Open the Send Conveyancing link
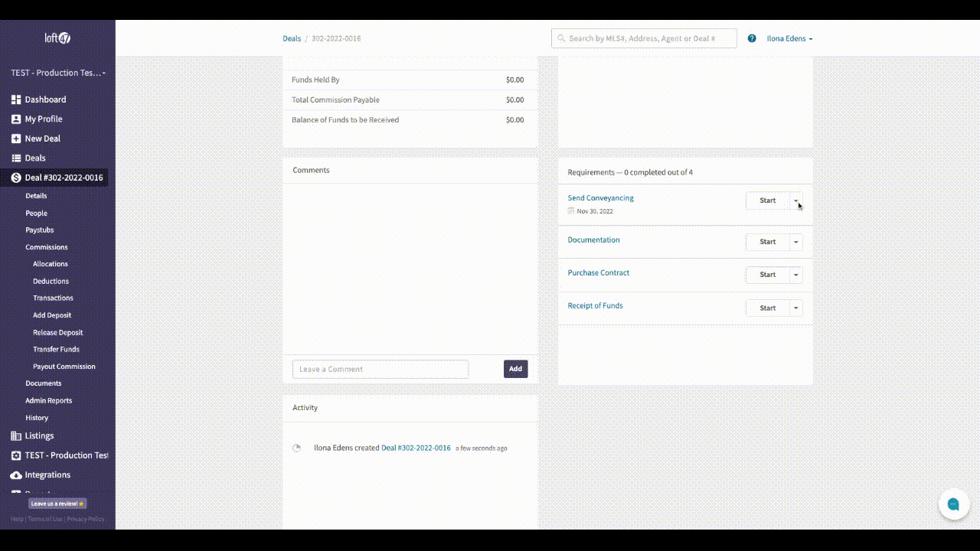The width and height of the screenshot is (980, 551). [600, 198]
